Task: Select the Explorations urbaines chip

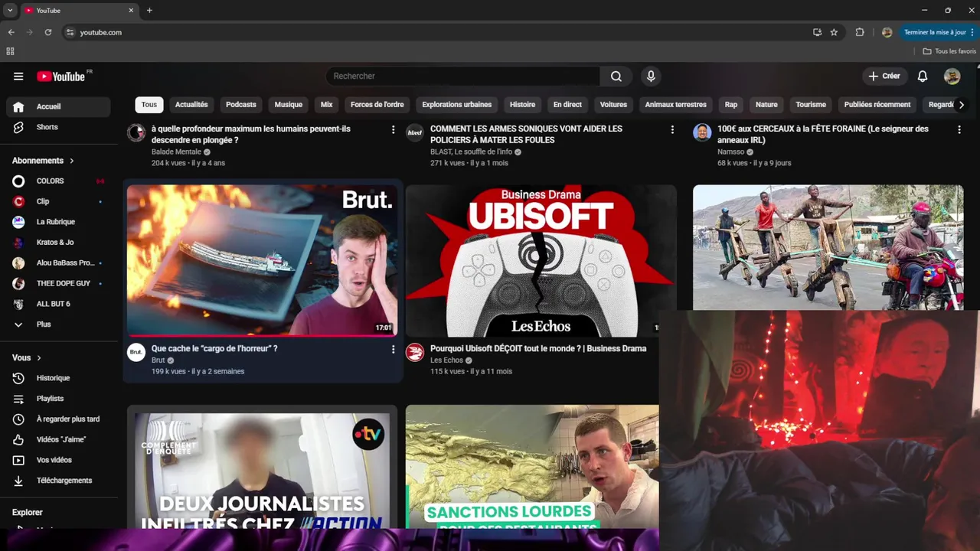Action: 457,105
